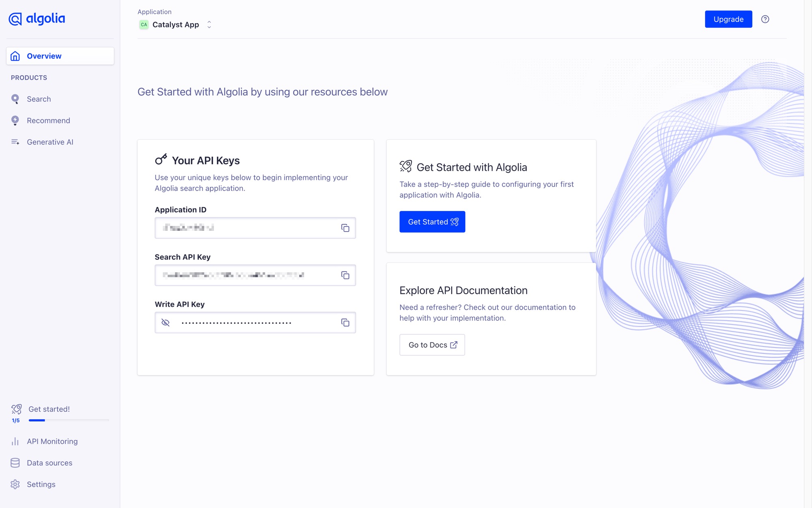
Task: Select the Overview menu item
Action: [x=44, y=56]
